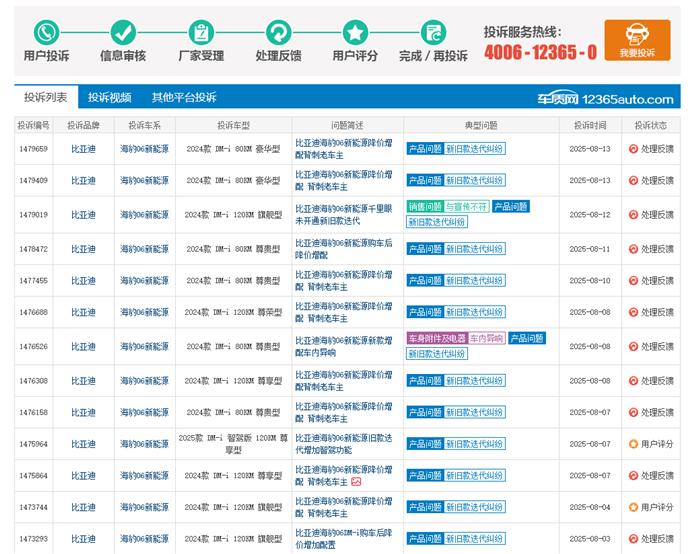Open 比亚迪 brand link in row 1473744
The height and width of the screenshot is (554, 700).
83,507
